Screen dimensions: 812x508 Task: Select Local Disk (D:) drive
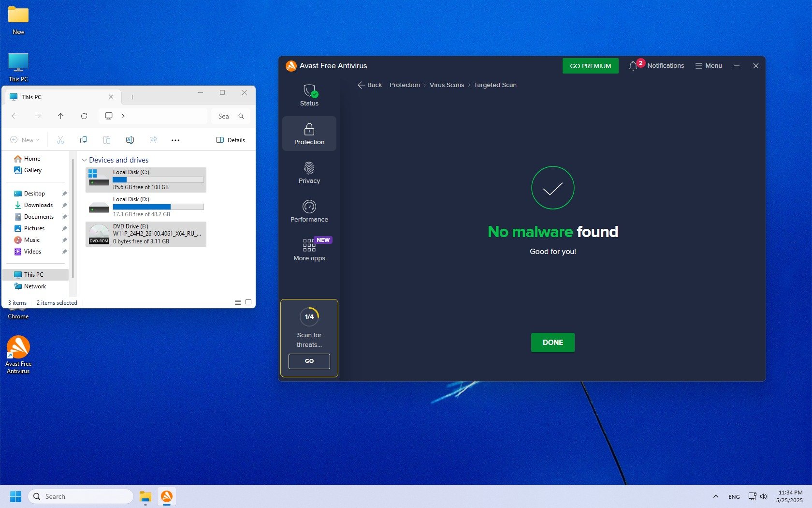146,207
